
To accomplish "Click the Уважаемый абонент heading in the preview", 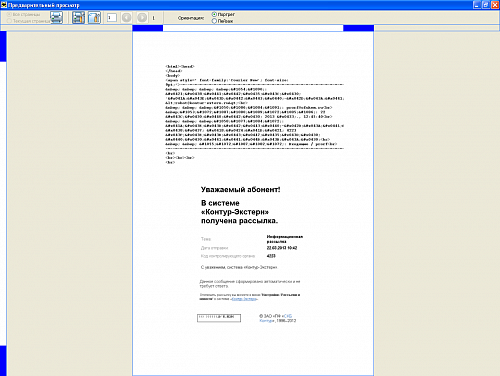I will coord(240,190).
